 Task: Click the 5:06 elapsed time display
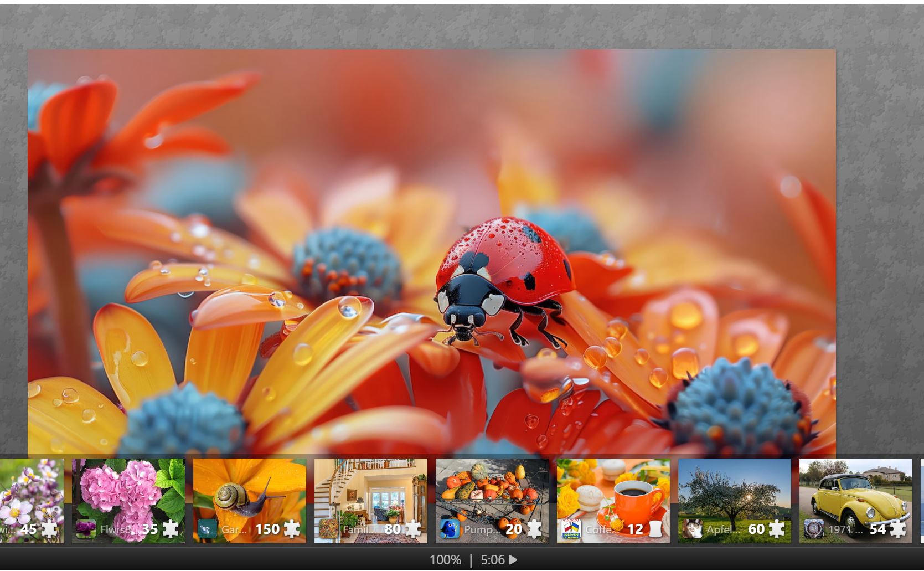pos(492,560)
